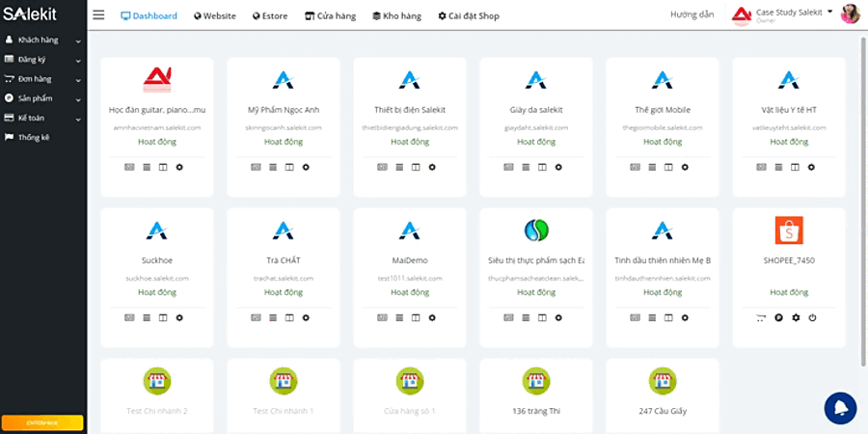868x434 pixels.
Task: Click the Vật liệu Y tế HT title
Action: pyautogui.click(x=789, y=110)
